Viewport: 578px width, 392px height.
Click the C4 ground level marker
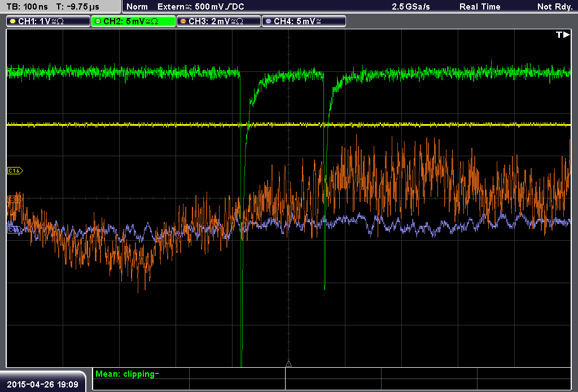[15, 230]
